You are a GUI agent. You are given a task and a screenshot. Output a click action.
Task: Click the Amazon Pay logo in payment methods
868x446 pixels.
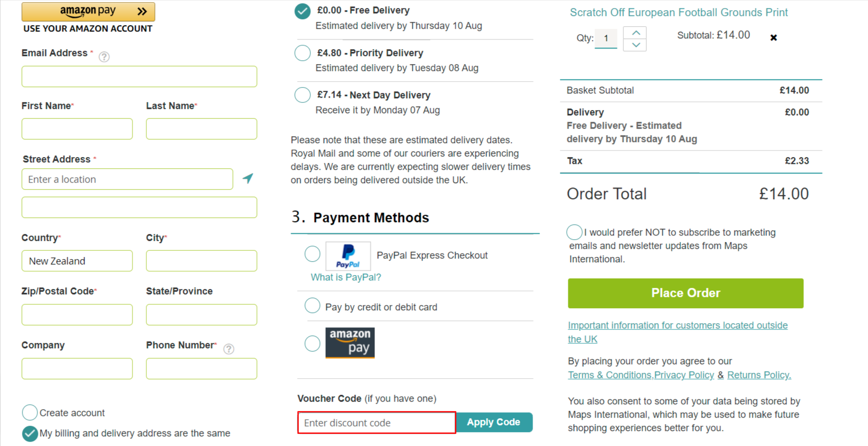(x=350, y=342)
